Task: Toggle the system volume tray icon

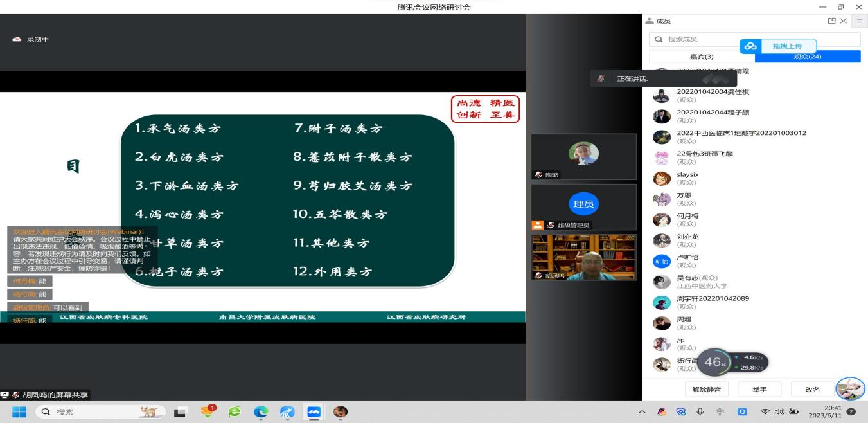Action: (x=779, y=412)
